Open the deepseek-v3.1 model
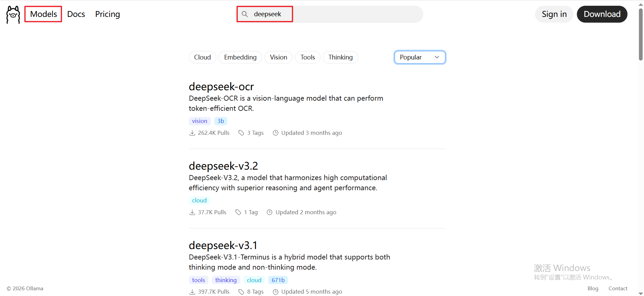This screenshot has width=644, height=296. (223, 245)
